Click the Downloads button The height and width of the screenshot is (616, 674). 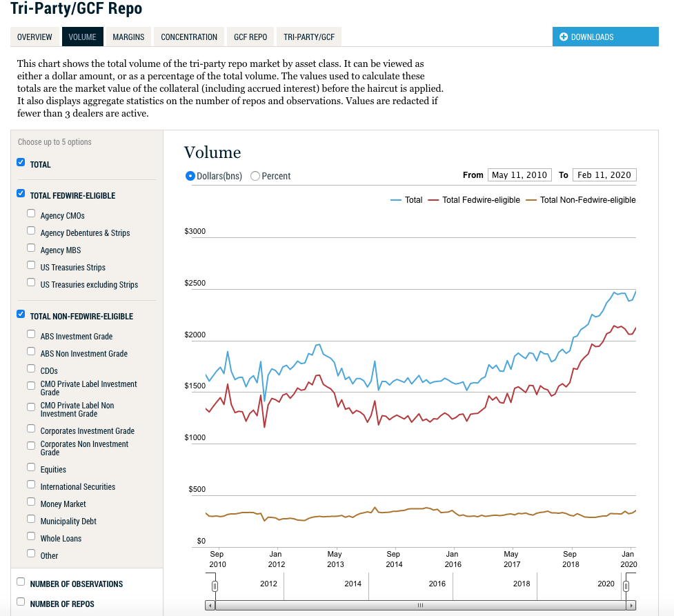click(605, 37)
